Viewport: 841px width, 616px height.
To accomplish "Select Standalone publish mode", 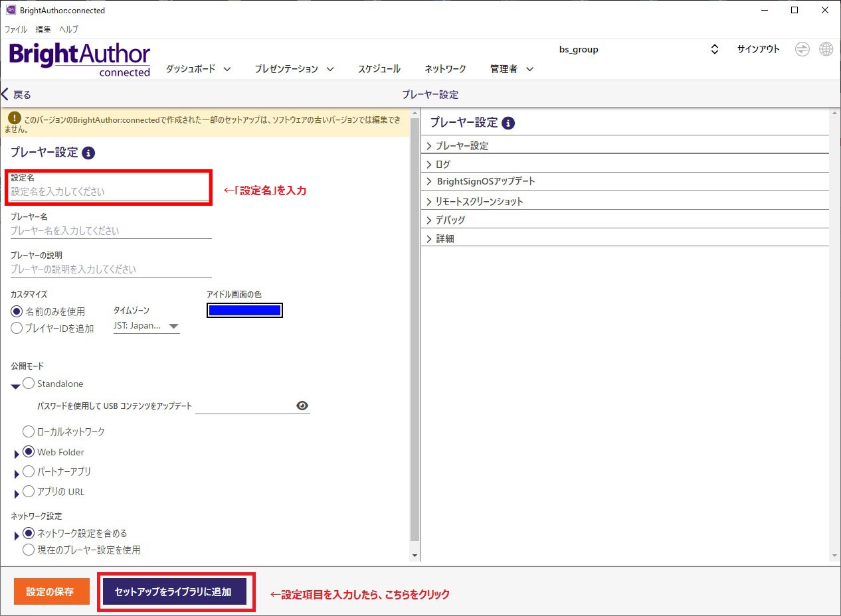I will [29, 383].
